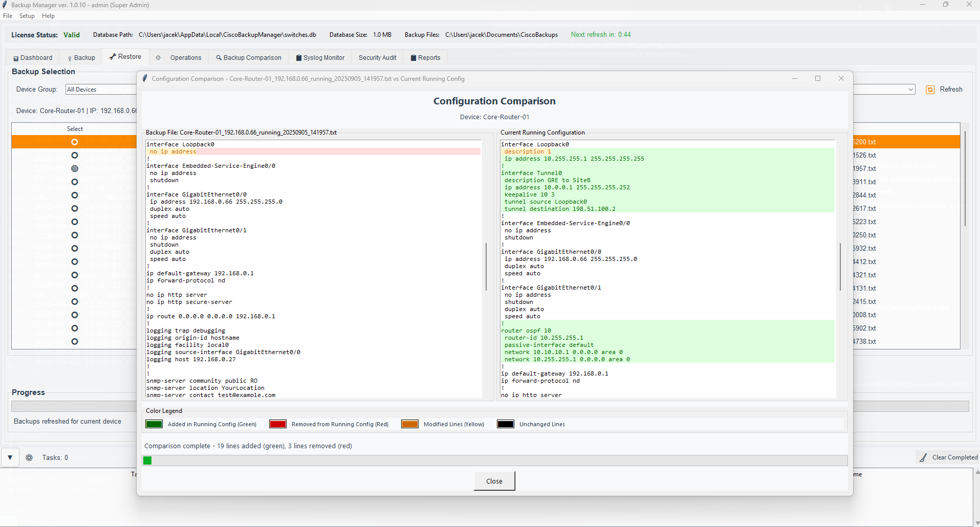
Task: Collapse the tasks panel arrow
Action: (x=10, y=457)
